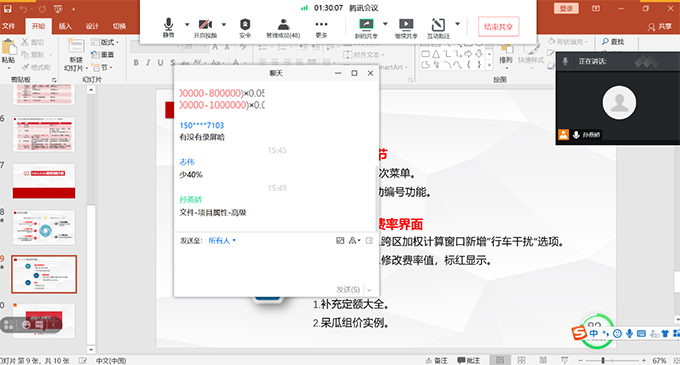Click the slide panel scroll-up arrow

(x=91, y=90)
